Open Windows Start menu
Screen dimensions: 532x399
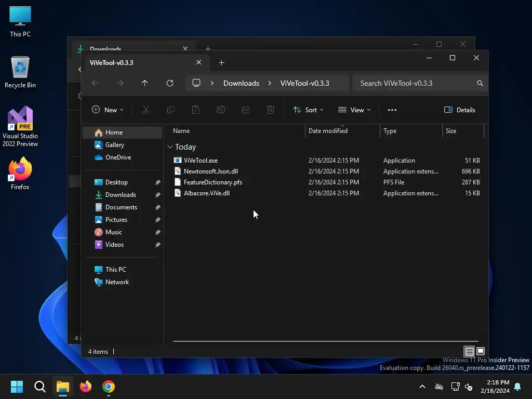point(17,387)
